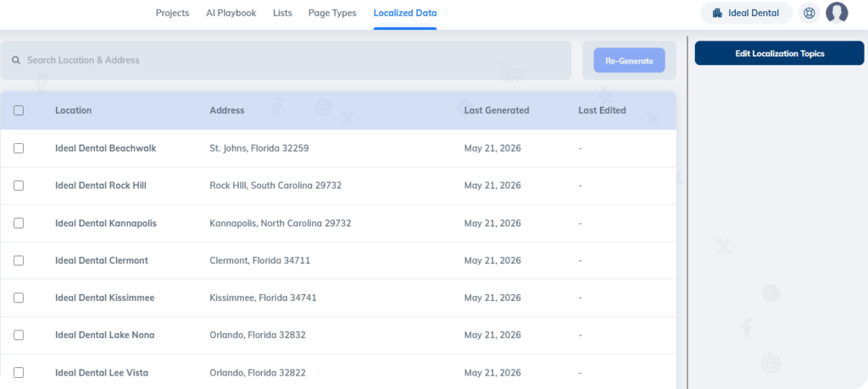The image size is (868, 389).
Task: Click Beachwalk's May 21, 2026 generated date
Action: coord(492,148)
